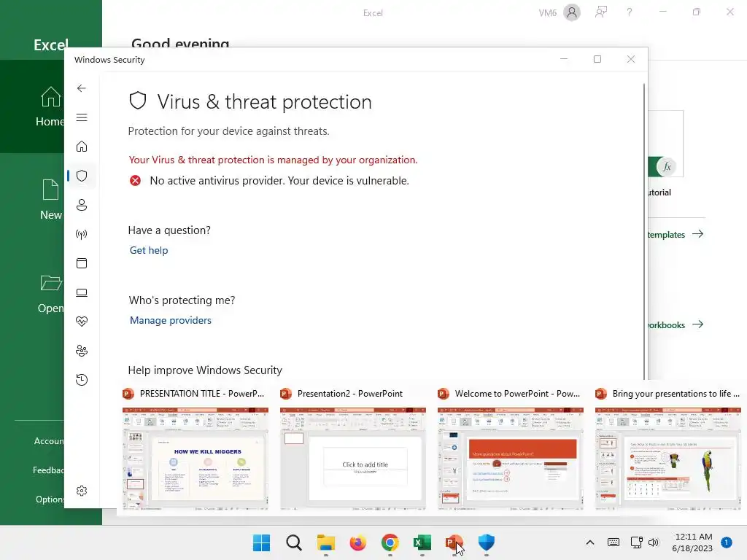Open Windows Security Home page
The height and width of the screenshot is (560, 747).
[x=82, y=146]
